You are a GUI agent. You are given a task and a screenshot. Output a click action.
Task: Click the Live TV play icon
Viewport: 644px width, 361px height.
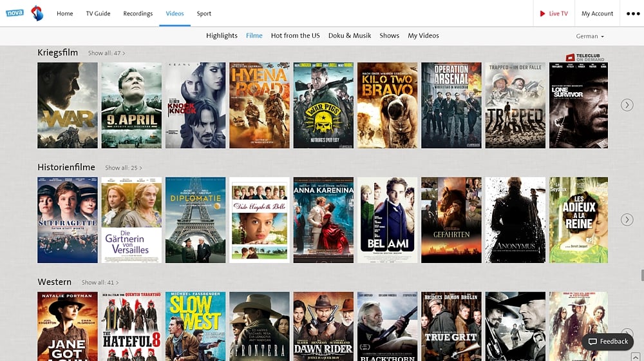[542, 14]
